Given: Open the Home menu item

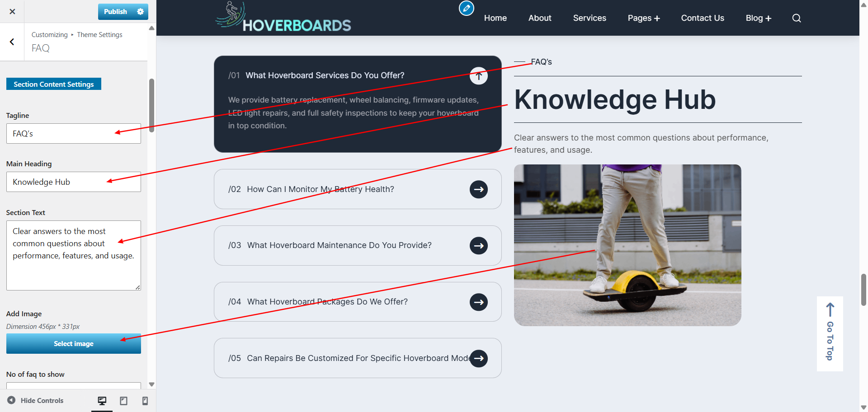Looking at the screenshot, I should pyautogui.click(x=495, y=18).
